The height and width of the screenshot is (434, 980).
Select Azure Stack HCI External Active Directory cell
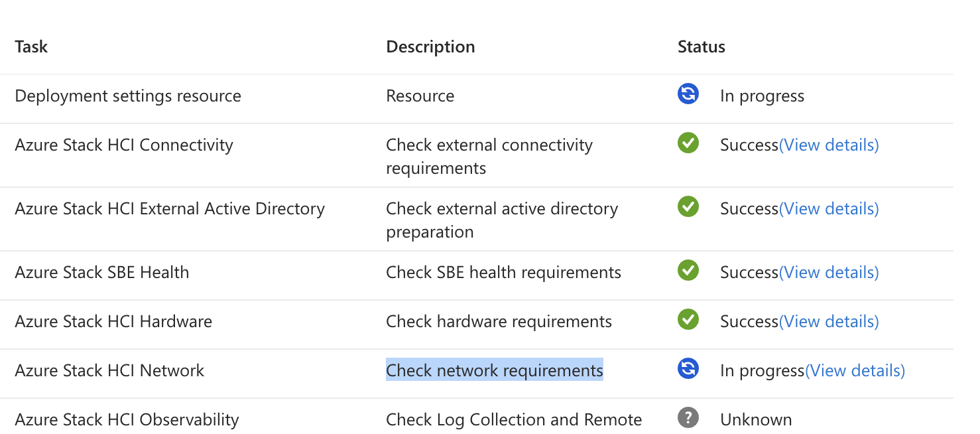click(170, 208)
